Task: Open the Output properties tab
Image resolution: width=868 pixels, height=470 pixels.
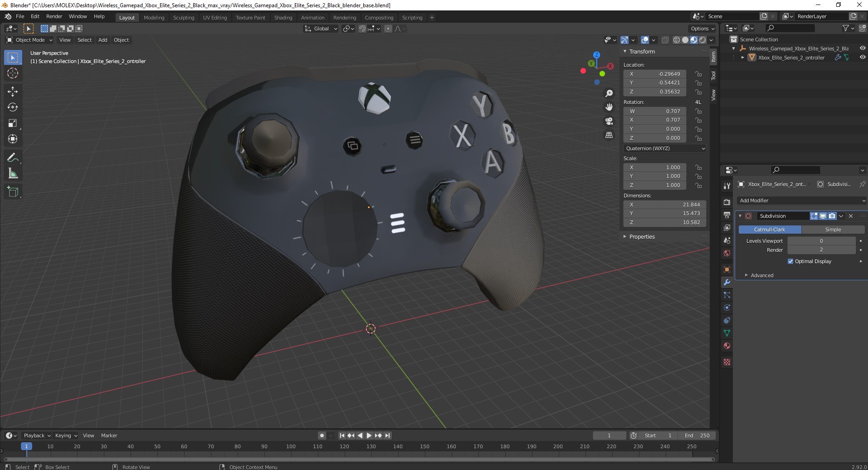Action: (727, 215)
